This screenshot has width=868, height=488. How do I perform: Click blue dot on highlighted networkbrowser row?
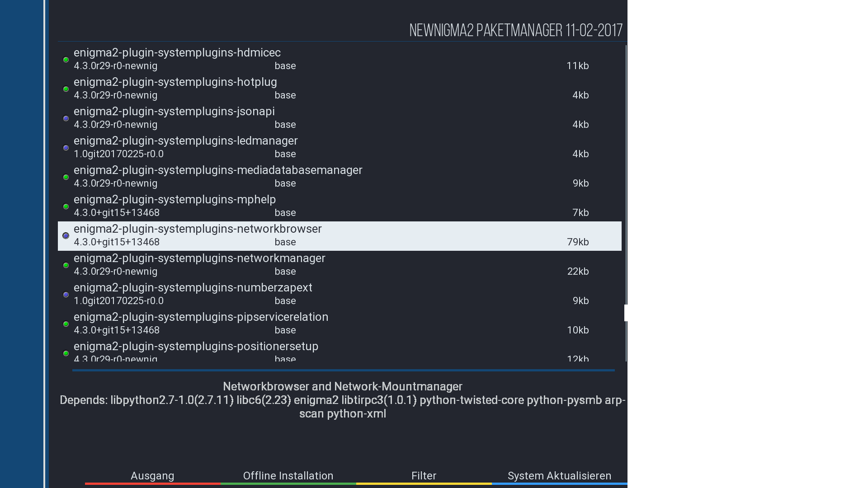[x=66, y=236]
